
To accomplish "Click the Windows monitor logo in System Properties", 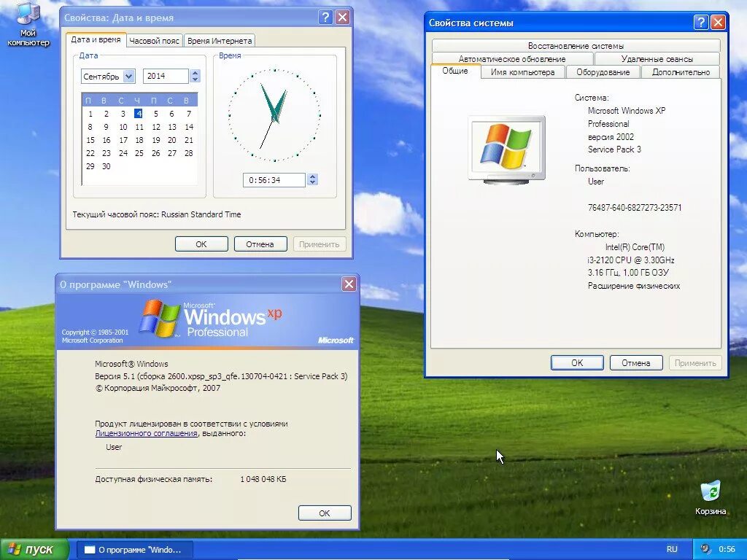I will click(506, 149).
